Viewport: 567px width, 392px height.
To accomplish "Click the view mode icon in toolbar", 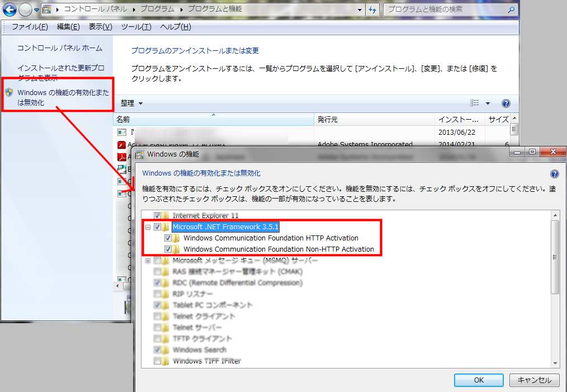I will coord(475,103).
